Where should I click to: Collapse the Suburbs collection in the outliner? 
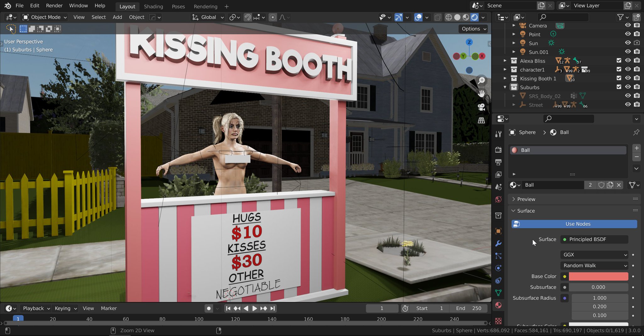505,87
